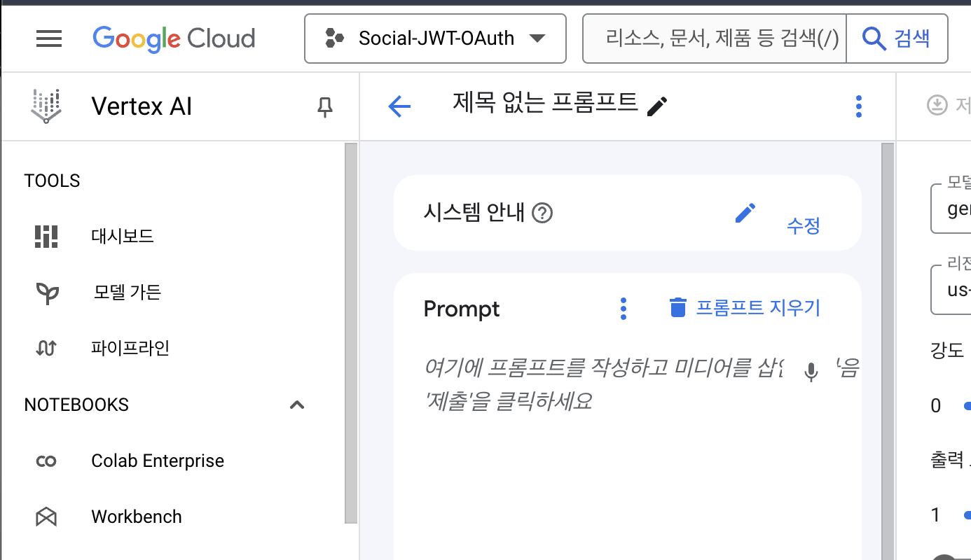
Task: Click the download icon in top toolbar
Action: pos(937,106)
